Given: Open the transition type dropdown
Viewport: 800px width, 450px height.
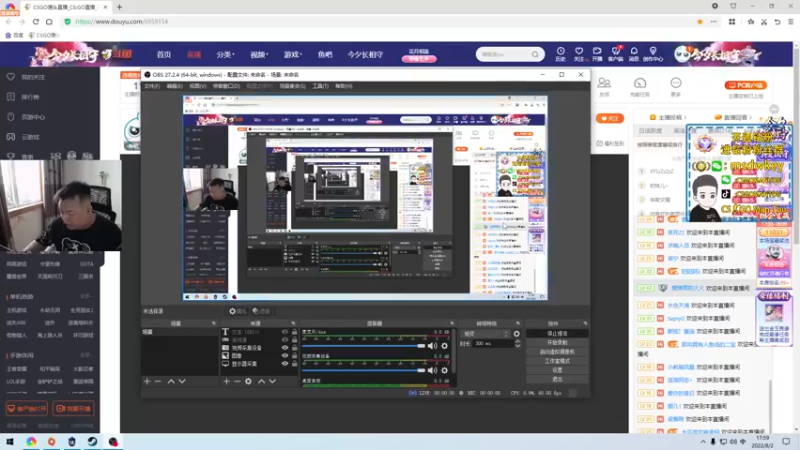Looking at the screenshot, I should pos(485,334).
